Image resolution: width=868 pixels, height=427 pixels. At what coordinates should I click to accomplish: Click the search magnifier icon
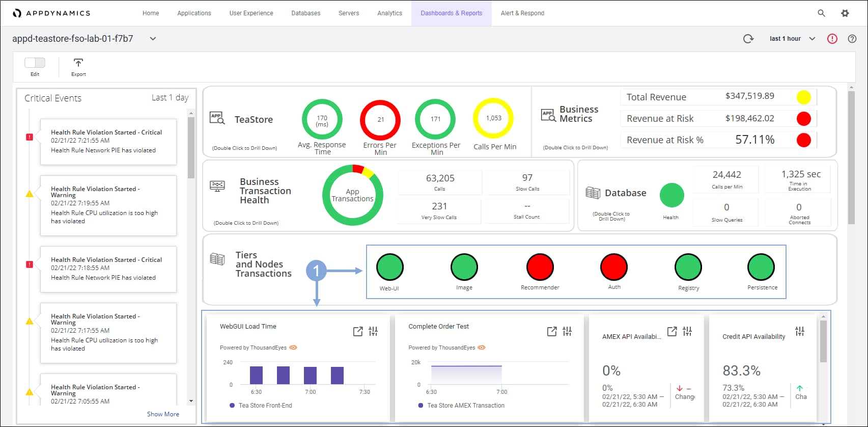pos(821,13)
